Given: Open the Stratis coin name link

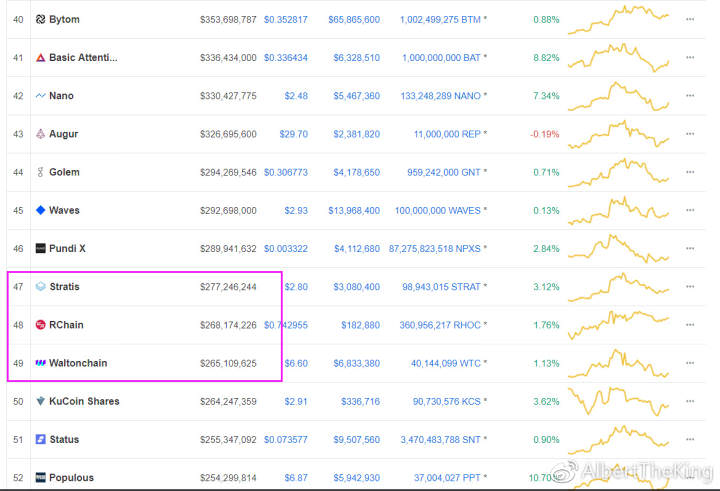Looking at the screenshot, I should tap(64, 287).
